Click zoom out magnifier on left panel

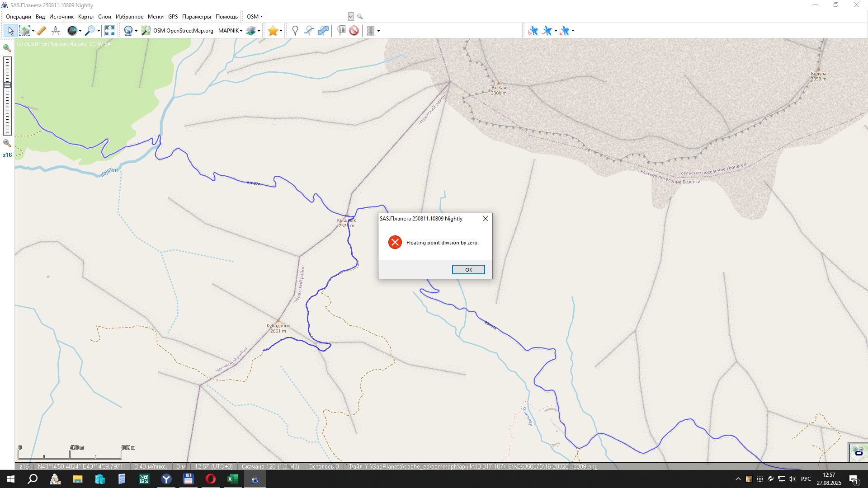7,143
